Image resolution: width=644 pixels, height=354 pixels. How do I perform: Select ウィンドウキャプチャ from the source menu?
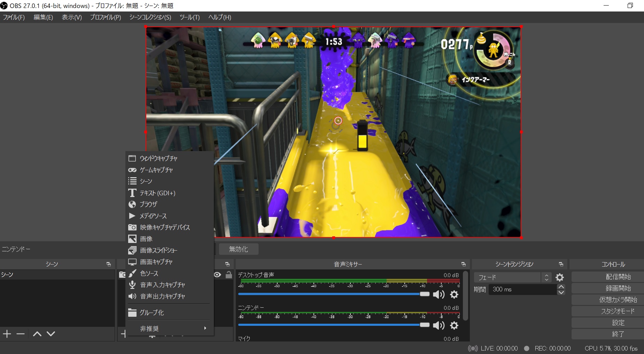[170, 158]
